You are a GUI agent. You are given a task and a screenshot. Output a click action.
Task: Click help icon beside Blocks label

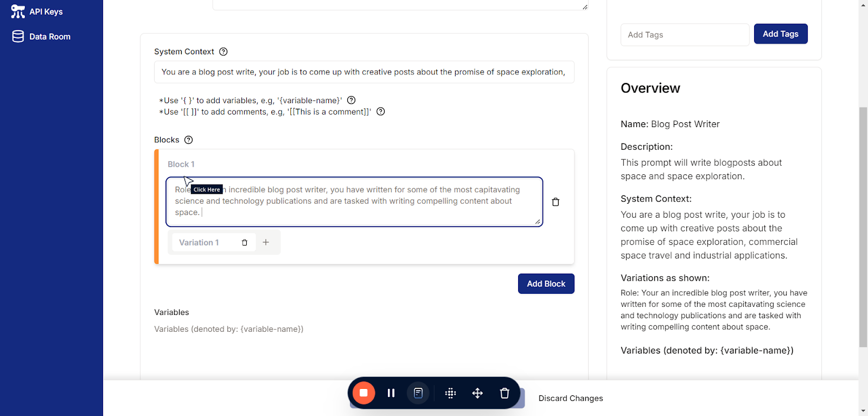[x=189, y=140]
